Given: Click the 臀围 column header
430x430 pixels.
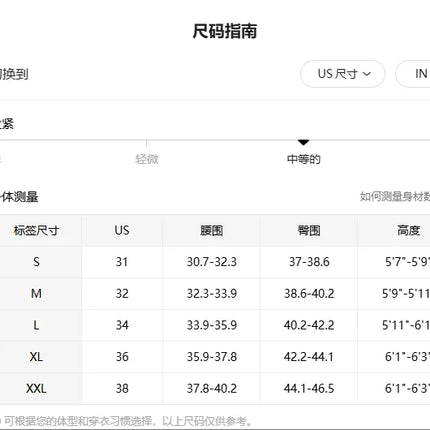Looking at the screenshot, I should [309, 230].
